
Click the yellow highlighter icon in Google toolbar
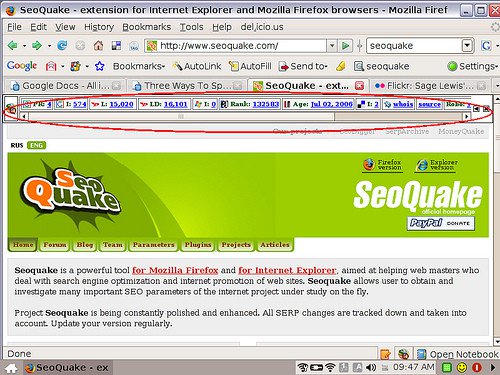click(x=340, y=66)
